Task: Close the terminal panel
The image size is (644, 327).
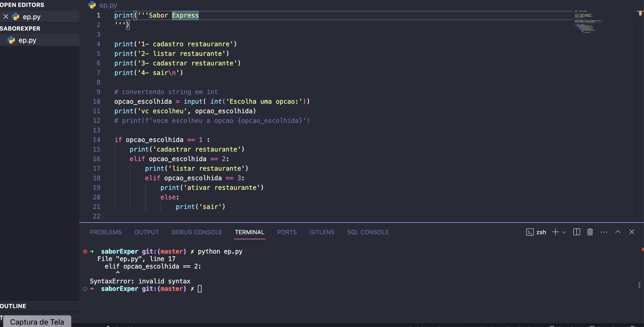Action: click(x=632, y=232)
